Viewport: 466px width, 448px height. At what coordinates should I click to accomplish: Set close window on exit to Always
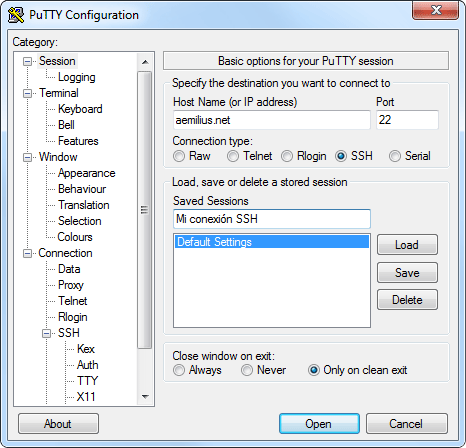click(179, 370)
